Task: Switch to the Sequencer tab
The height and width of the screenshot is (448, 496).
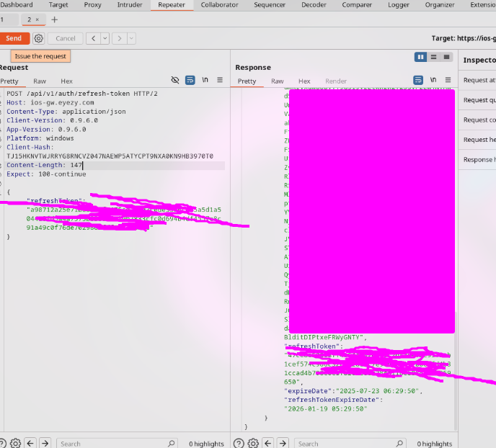Action: pyautogui.click(x=270, y=5)
